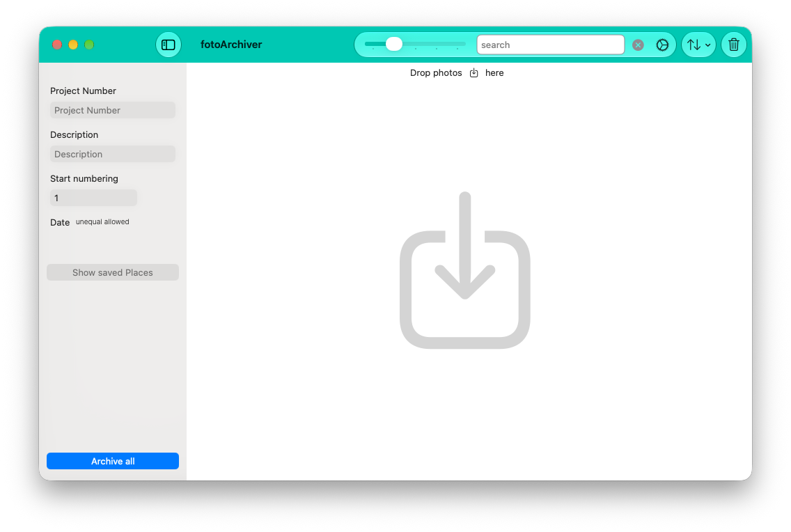Click the "unequal allowed" date text
This screenshot has width=791, height=532.
102,222
